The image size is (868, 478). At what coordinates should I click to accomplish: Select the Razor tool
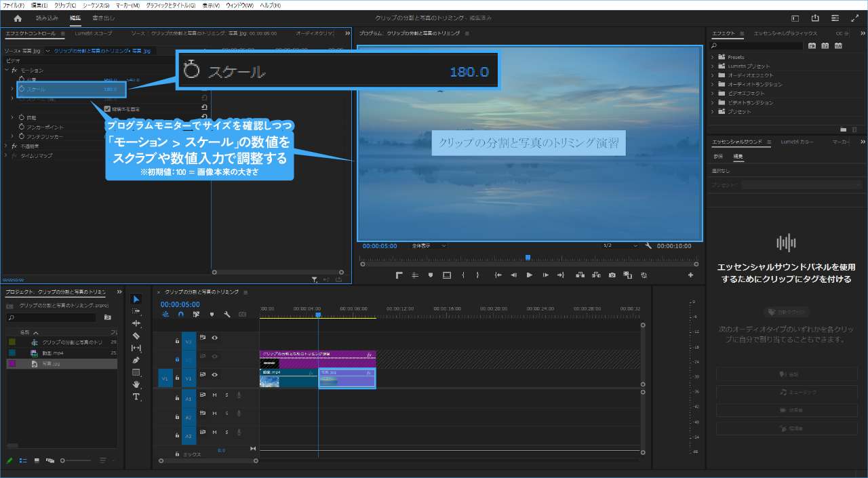click(136, 336)
